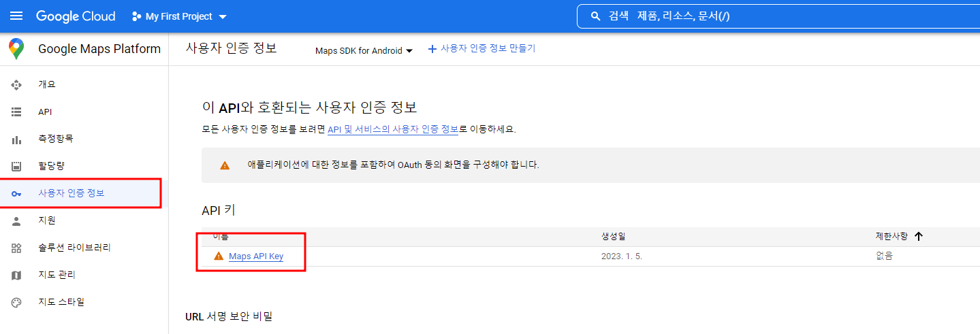Click the date 2023. 1. 5.
This screenshot has width=980, height=334.
coord(622,256)
